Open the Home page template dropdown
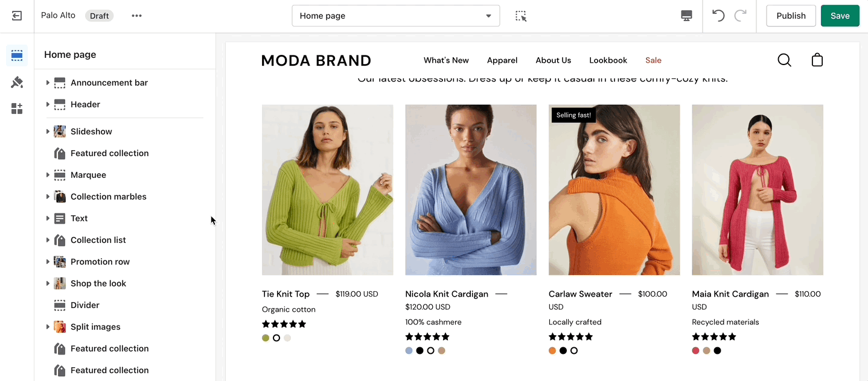This screenshot has width=868, height=381. [x=395, y=16]
